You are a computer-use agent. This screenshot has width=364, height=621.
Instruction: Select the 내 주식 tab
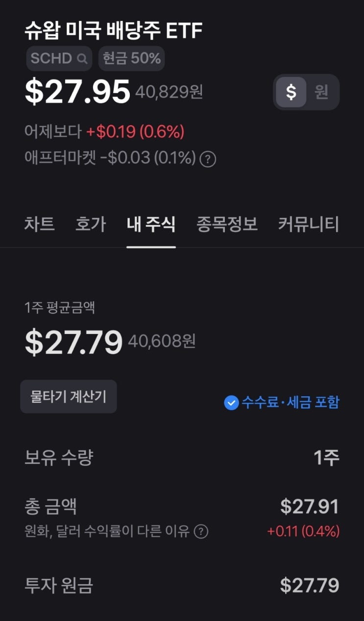pos(151,224)
